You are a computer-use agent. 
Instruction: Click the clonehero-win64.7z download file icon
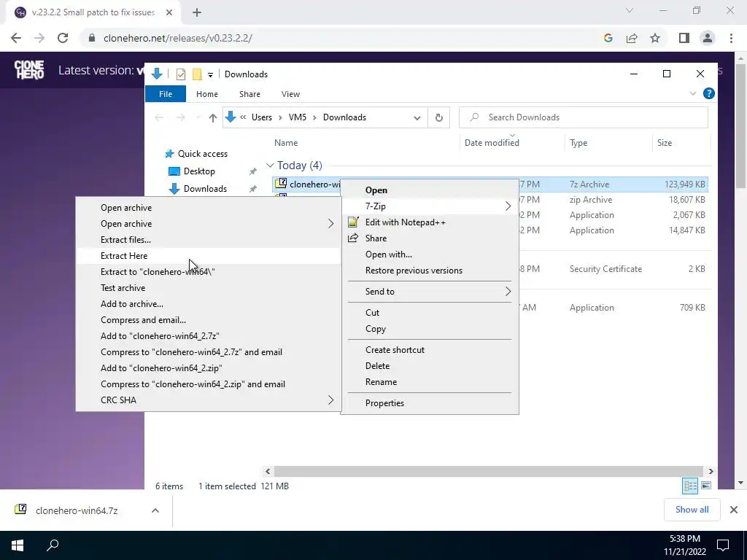(20, 510)
